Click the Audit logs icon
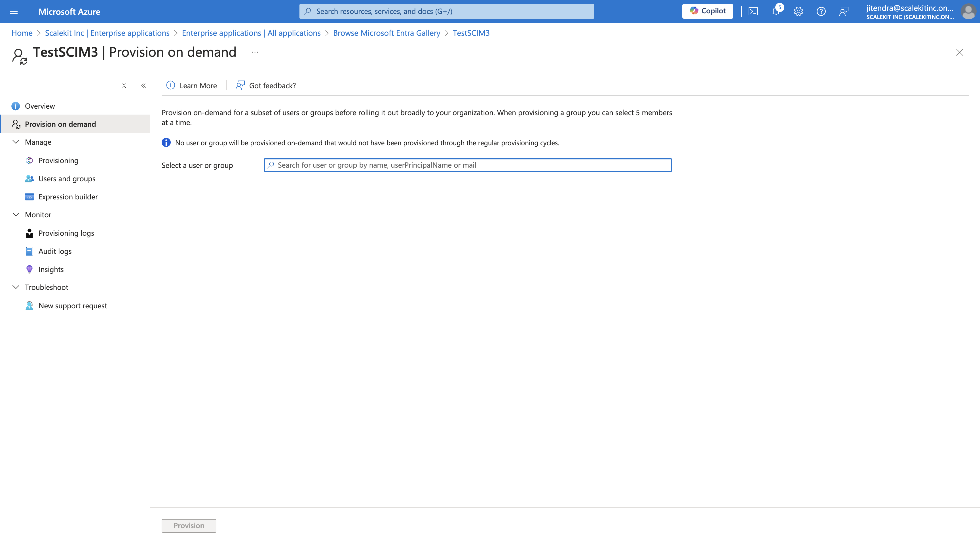 click(x=29, y=251)
